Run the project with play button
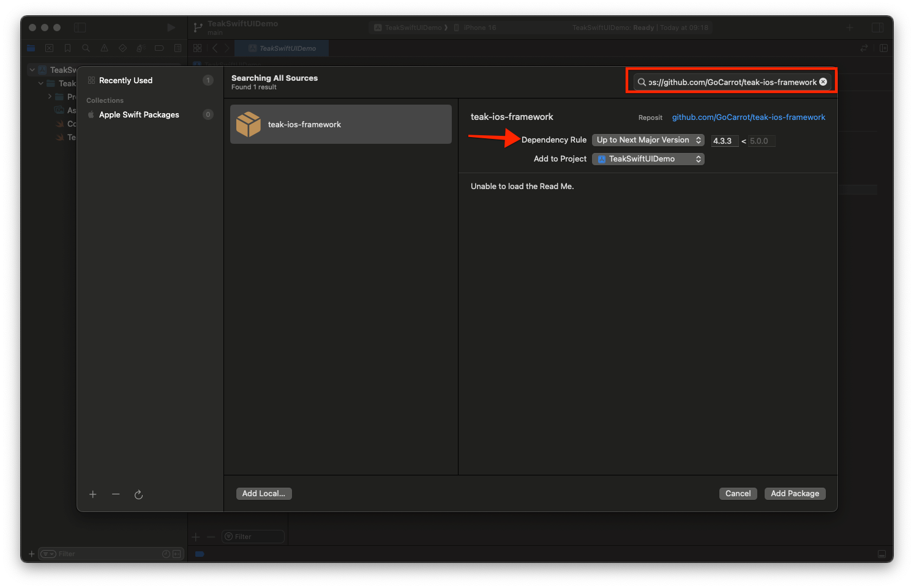The width and height of the screenshot is (914, 588). click(171, 28)
